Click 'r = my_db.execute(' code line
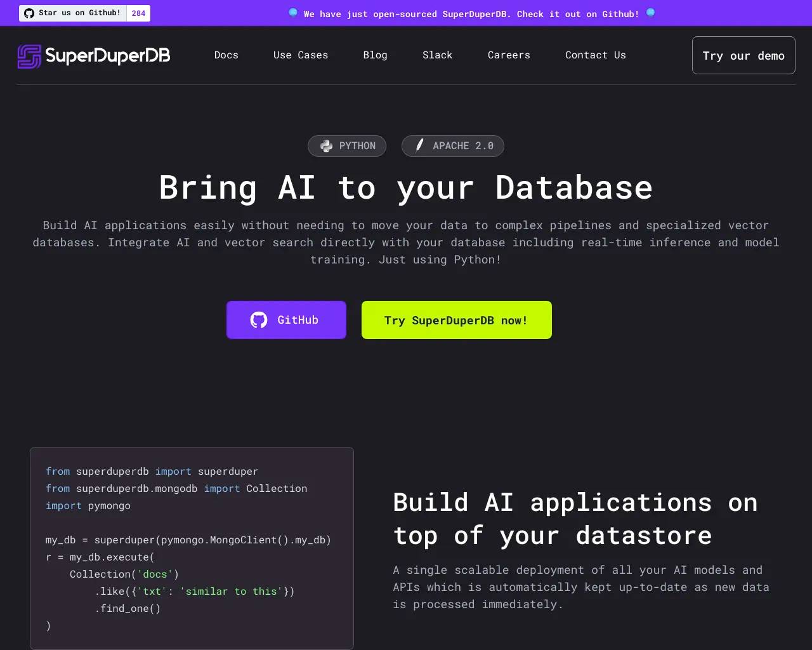The height and width of the screenshot is (650, 812). click(100, 557)
